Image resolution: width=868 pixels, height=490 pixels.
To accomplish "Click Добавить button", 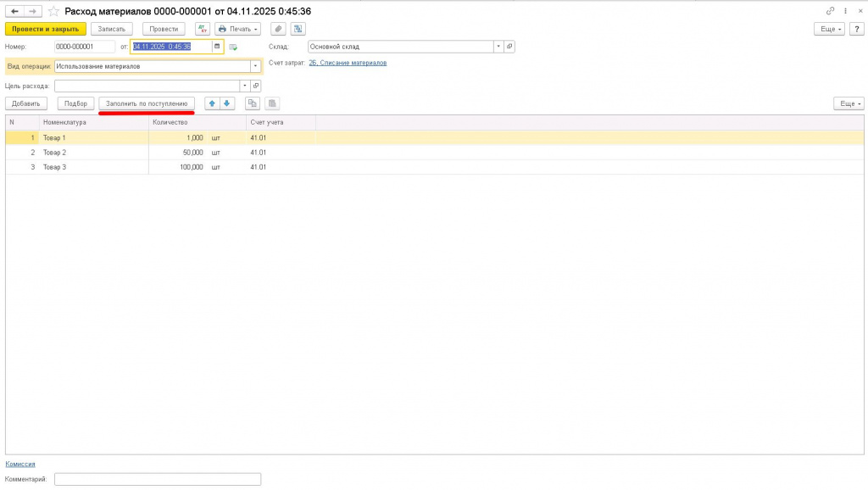I will pos(26,103).
